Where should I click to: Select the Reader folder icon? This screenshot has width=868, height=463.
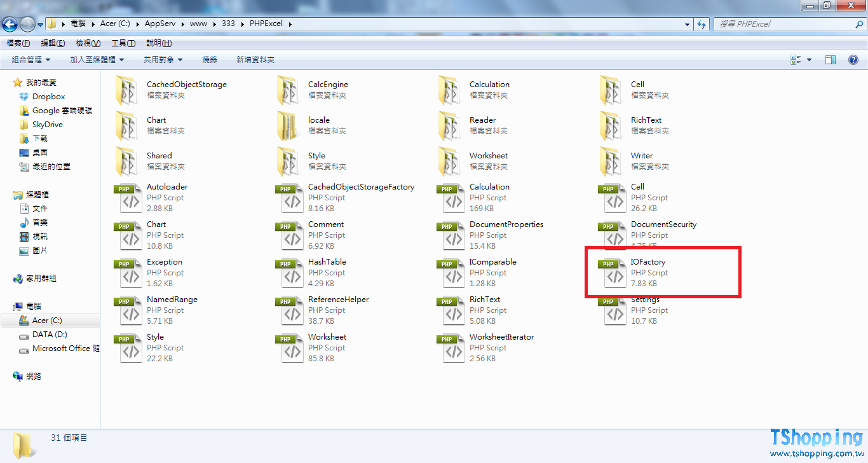450,126
